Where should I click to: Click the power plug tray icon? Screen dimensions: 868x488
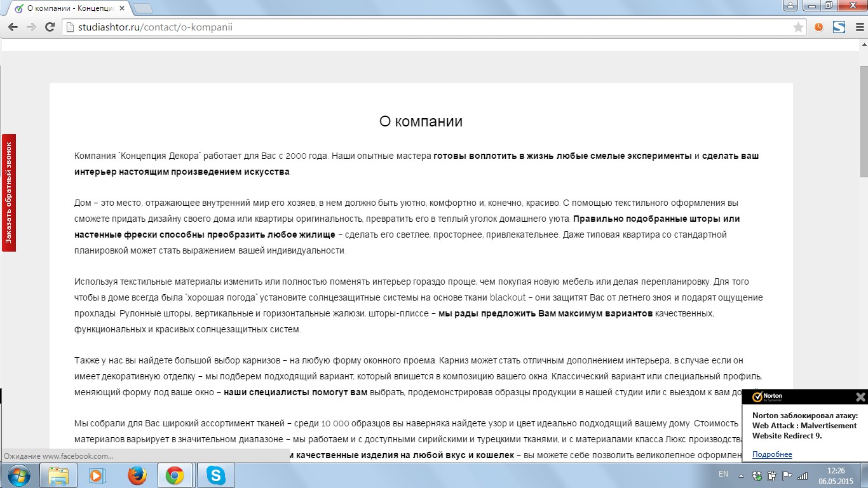click(771, 475)
